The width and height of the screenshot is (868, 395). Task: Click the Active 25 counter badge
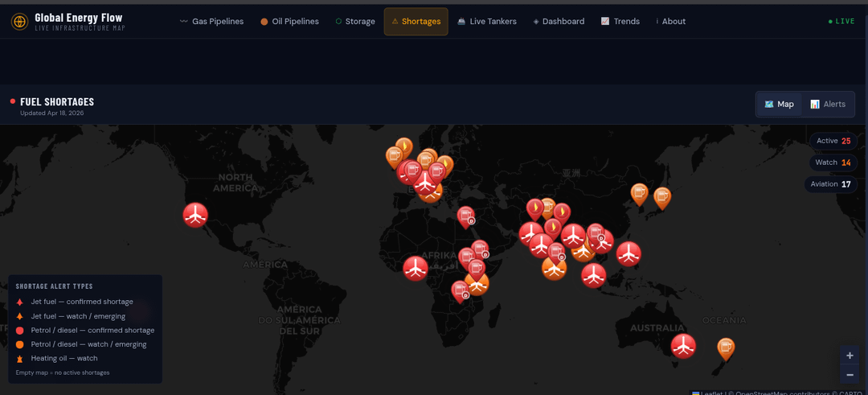[833, 141]
